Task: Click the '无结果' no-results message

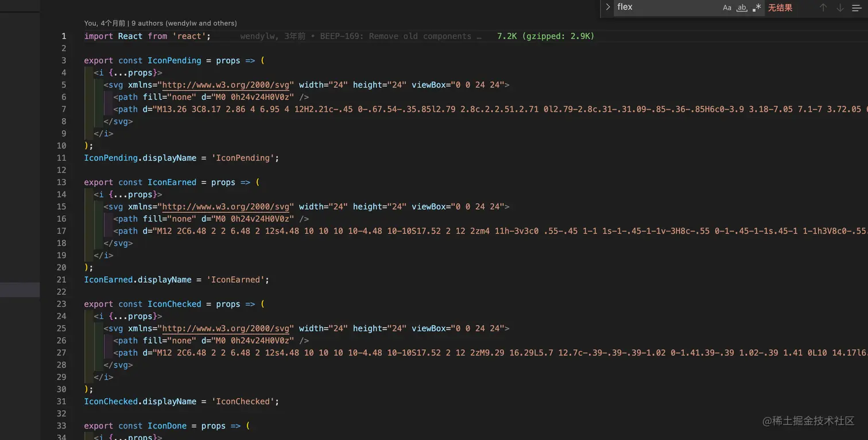Action: coord(780,7)
